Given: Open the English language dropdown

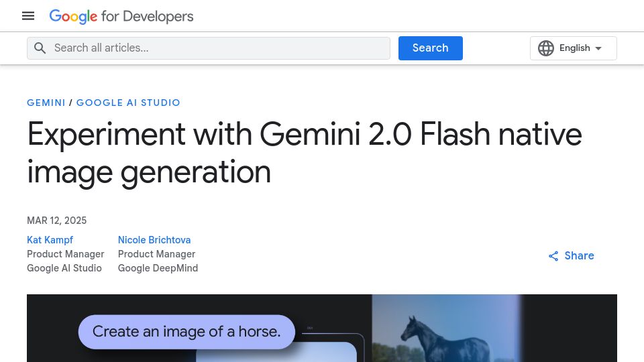Looking at the screenshot, I should [x=574, y=48].
